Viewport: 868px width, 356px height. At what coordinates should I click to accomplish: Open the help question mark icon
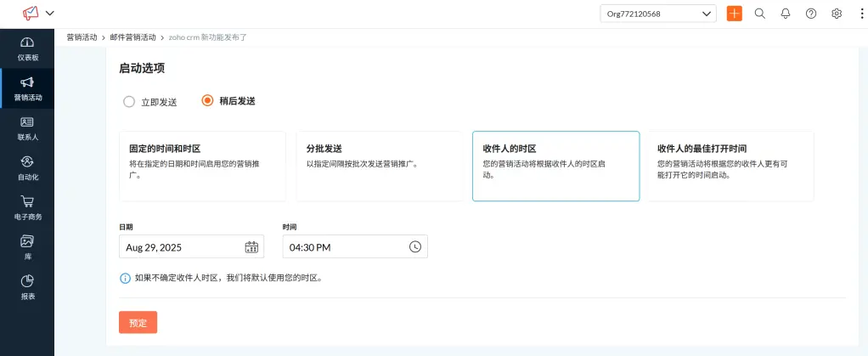click(811, 14)
